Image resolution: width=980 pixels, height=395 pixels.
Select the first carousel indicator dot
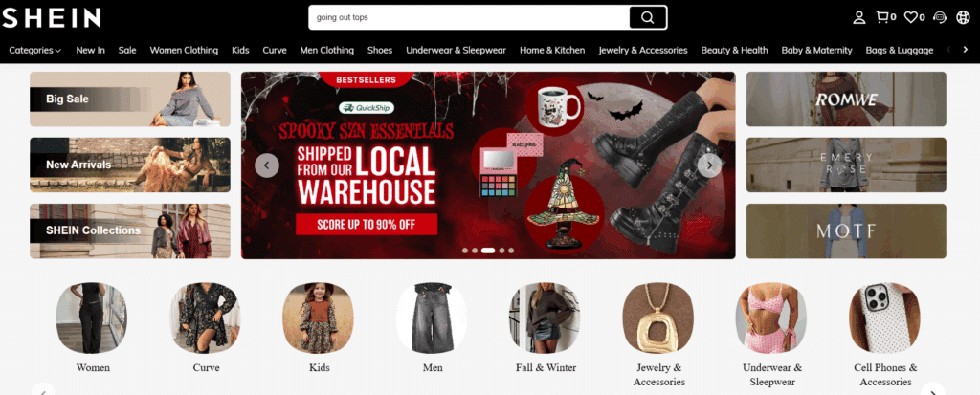pyautogui.click(x=465, y=251)
